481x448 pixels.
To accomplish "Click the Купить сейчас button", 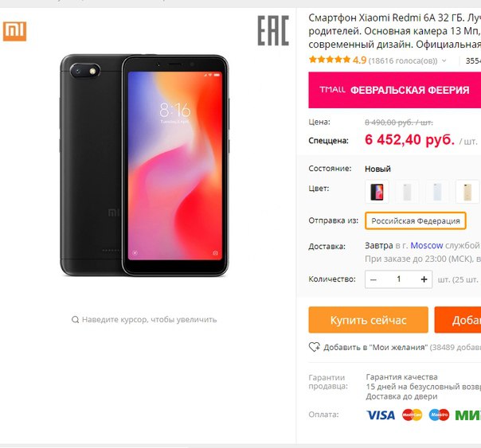I will (x=368, y=320).
